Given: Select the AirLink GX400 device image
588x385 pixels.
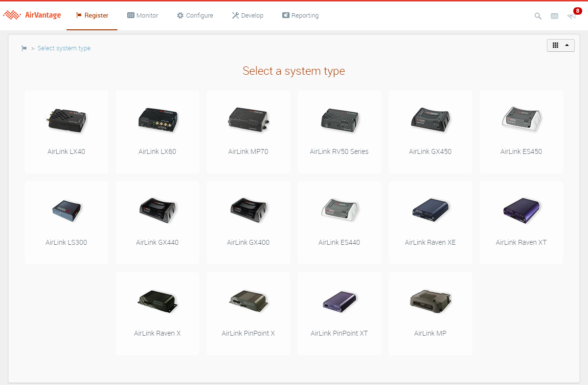Looking at the screenshot, I should click(x=249, y=211).
